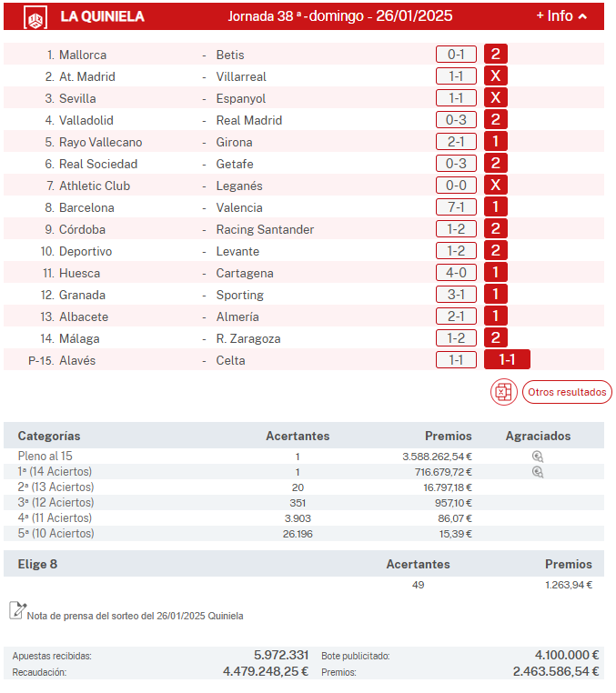The height and width of the screenshot is (693, 616).
Task: Click the chevron arrow beside Info
Action: (582, 16)
